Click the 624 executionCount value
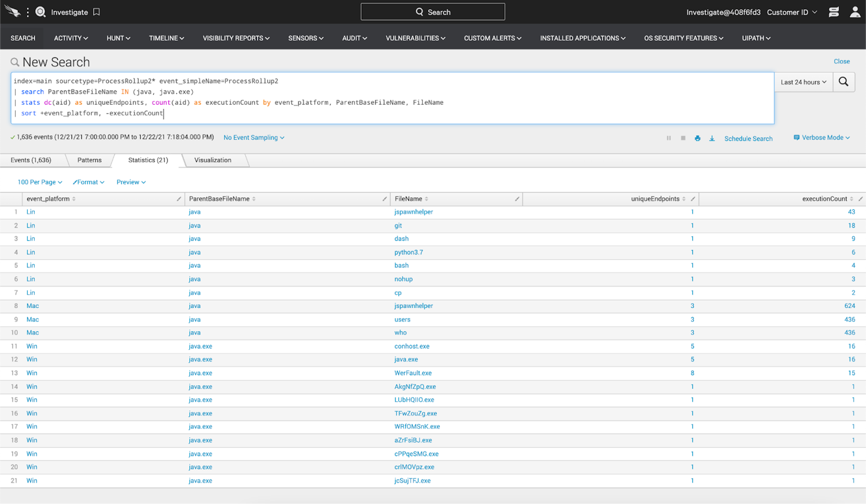Screen dimensions: 866x504 coord(850,305)
